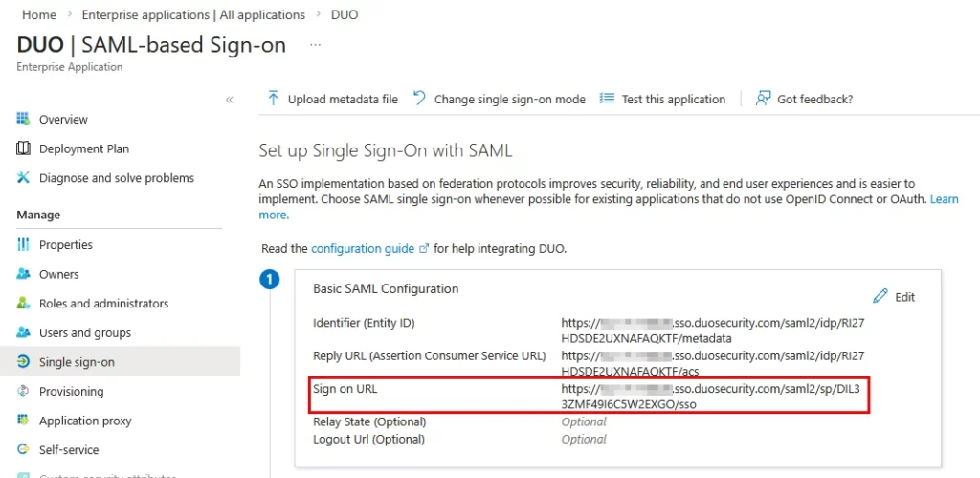Click the Reply URL (Assertion Consumer Service URL) label
Screen dimensions: 980x478
pyautogui.click(x=430, y=356)
